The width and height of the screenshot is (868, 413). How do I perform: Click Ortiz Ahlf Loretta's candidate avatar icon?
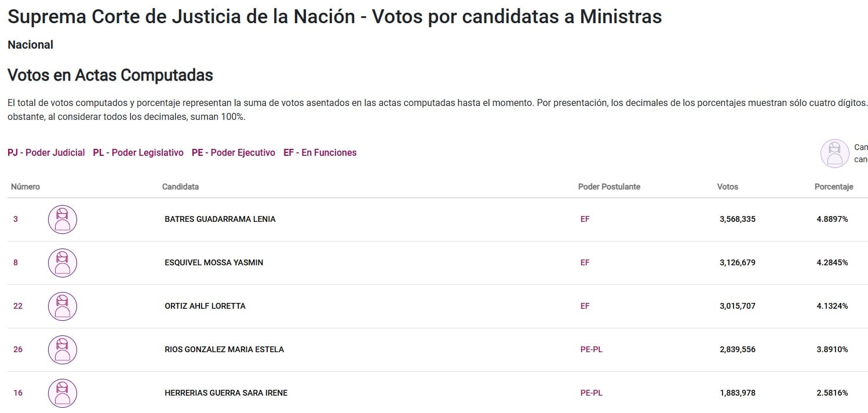tap(62, 306)
